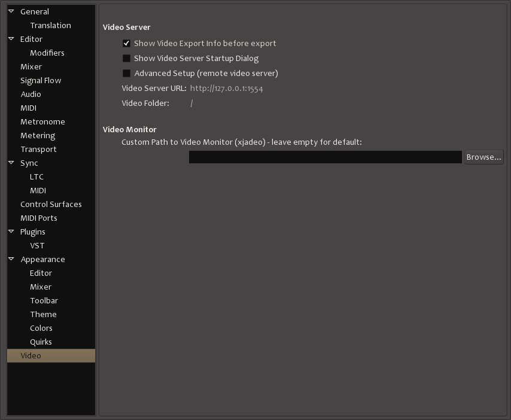Select Signal Flow in the sidebar
This screenshot has height=420, width=511.
tap(41, 80)
